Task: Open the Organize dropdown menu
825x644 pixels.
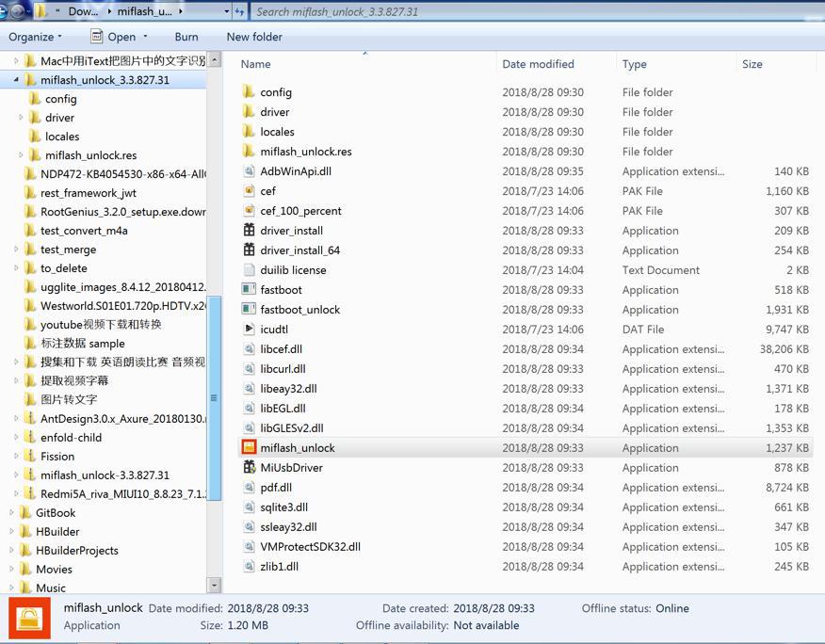Action: pyautogui.click(x=35, y=37)
